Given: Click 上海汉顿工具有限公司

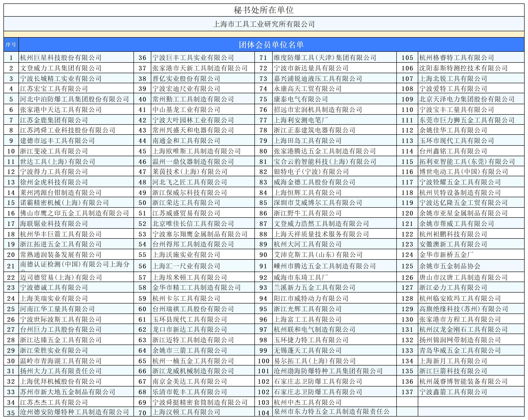Looking at the screenshot, I should point(186,412).
